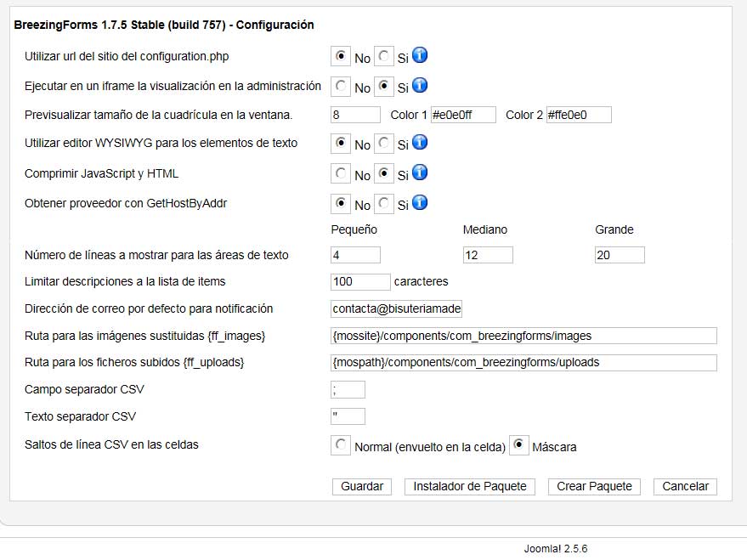Click Crear Paquete button
The width and height of the screenshot is (747, 560).
pos(594,486)
